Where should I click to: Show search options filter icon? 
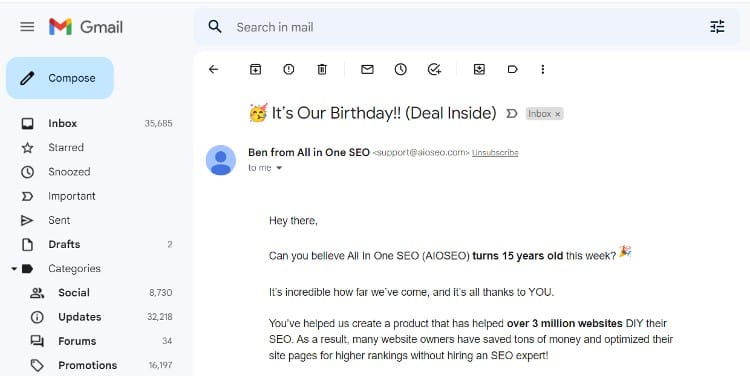717,27
